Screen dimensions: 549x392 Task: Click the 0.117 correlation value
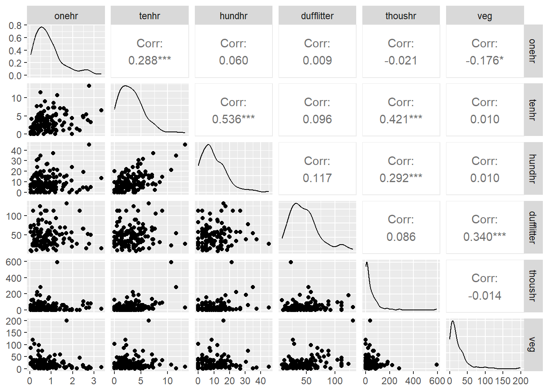317,178
